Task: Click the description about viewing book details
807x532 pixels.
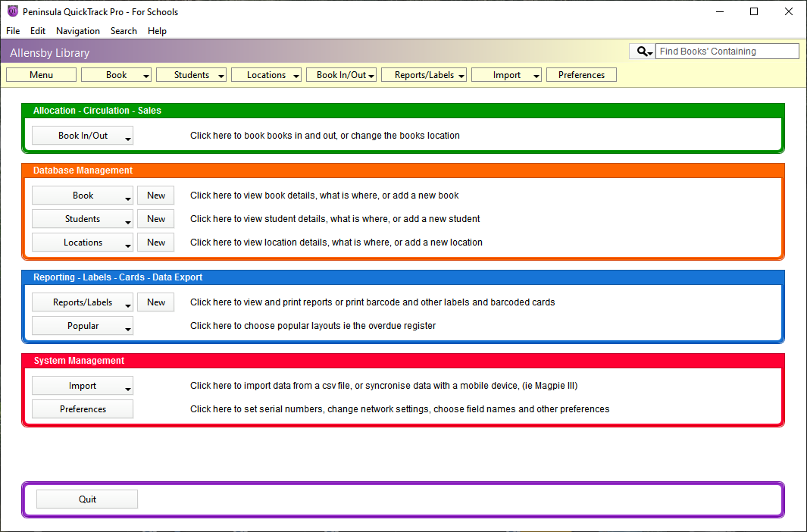Action: (324, 196)
